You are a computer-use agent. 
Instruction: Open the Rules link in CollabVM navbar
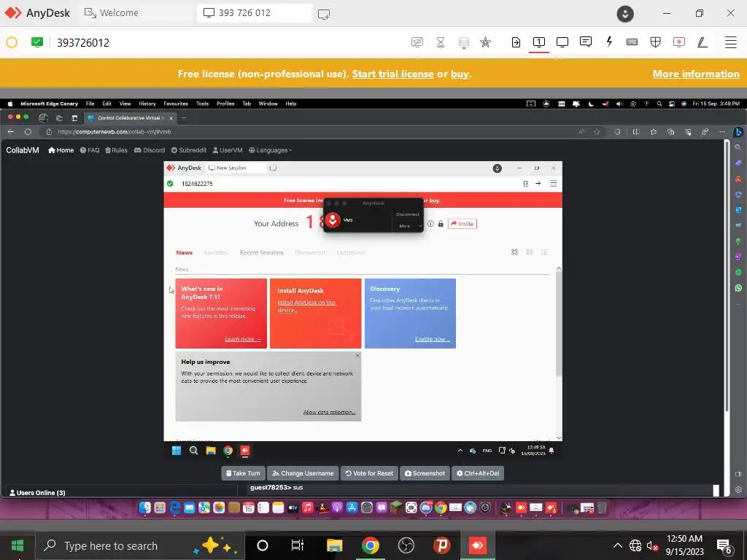[x=116, y=150]
